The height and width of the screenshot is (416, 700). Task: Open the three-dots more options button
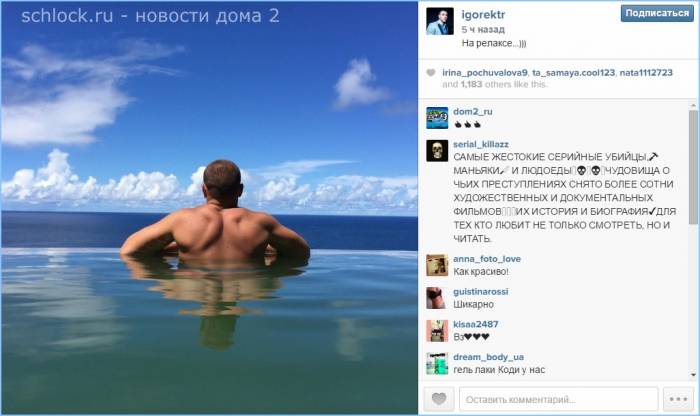[678, 399]
